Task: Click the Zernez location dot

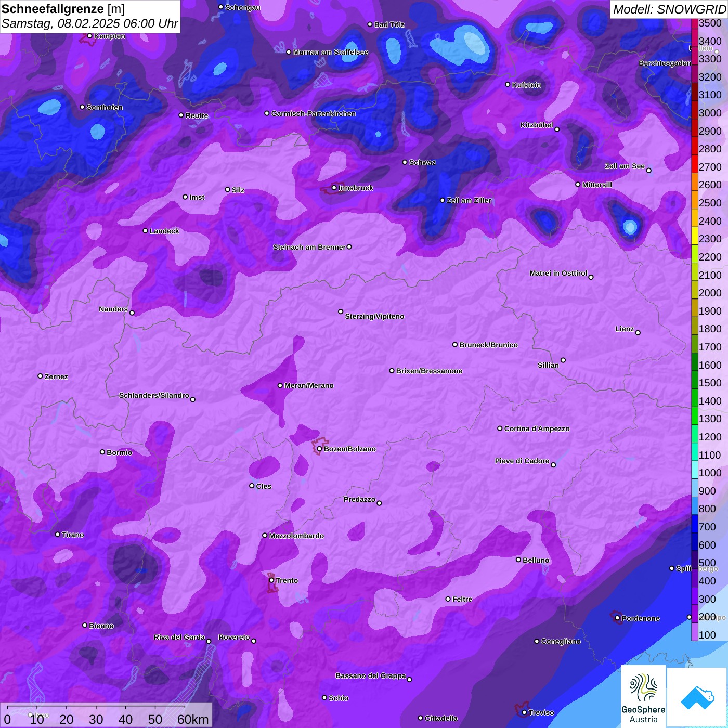Action: [x=40, y=376]
